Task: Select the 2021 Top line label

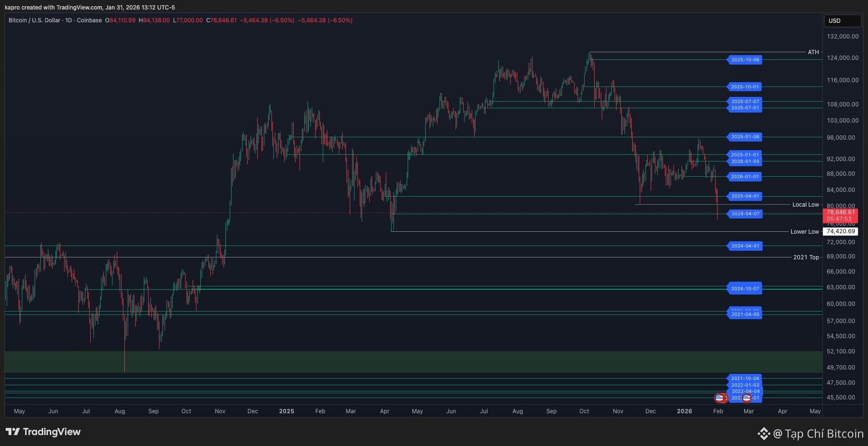Action: (806, 257)
